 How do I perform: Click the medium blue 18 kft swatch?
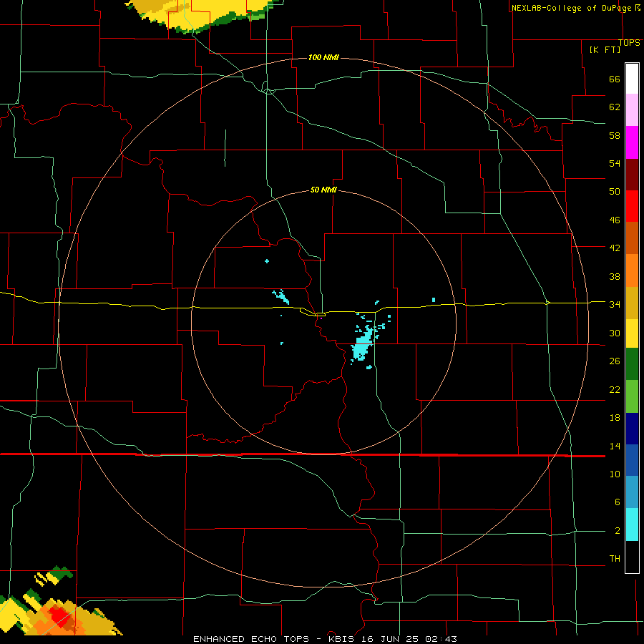(632, 460)
